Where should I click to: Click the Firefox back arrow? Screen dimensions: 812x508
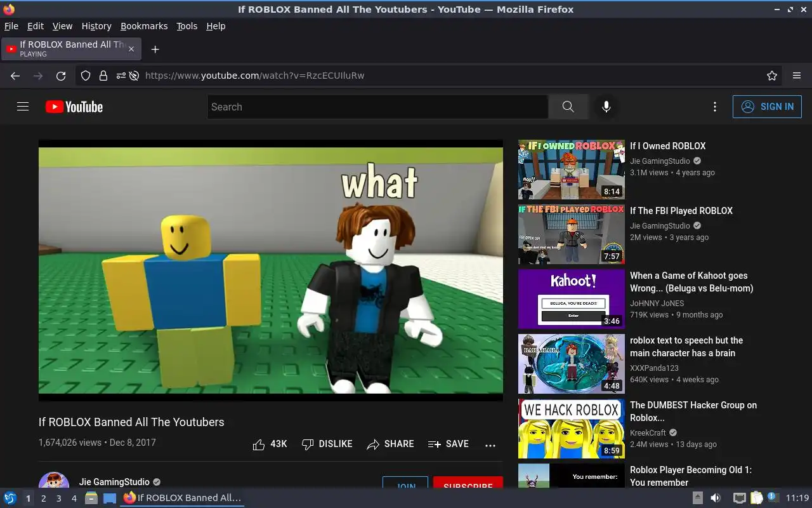tap(15, 76)
